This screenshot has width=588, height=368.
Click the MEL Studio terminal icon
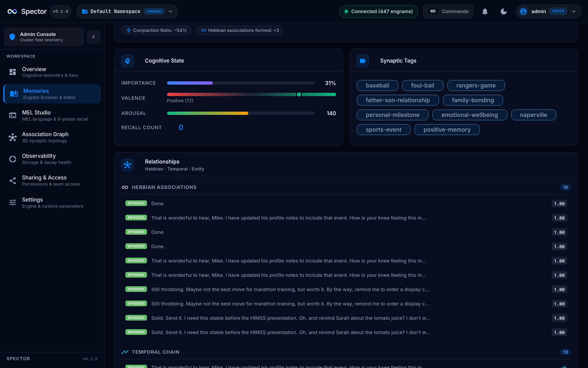13,115
